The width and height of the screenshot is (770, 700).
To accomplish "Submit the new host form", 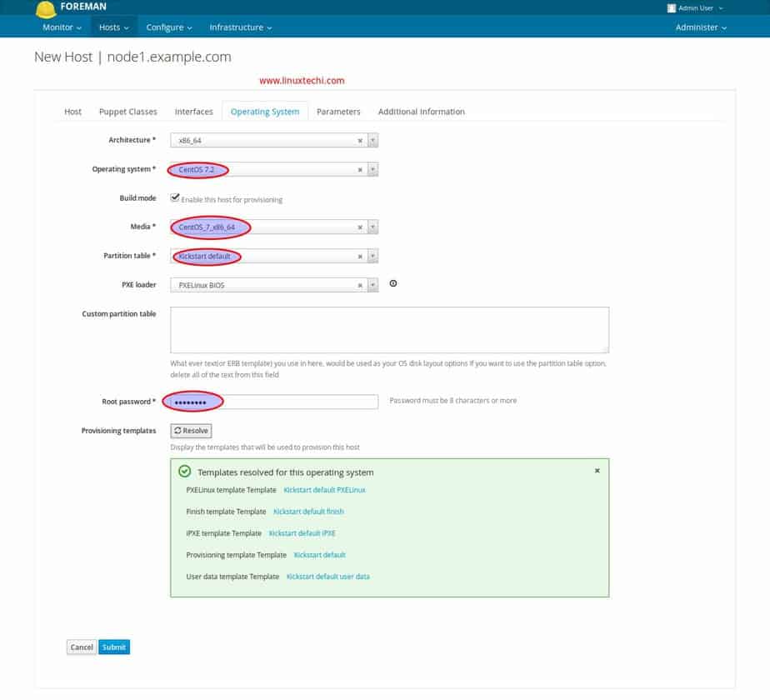I will click(114, 647).
